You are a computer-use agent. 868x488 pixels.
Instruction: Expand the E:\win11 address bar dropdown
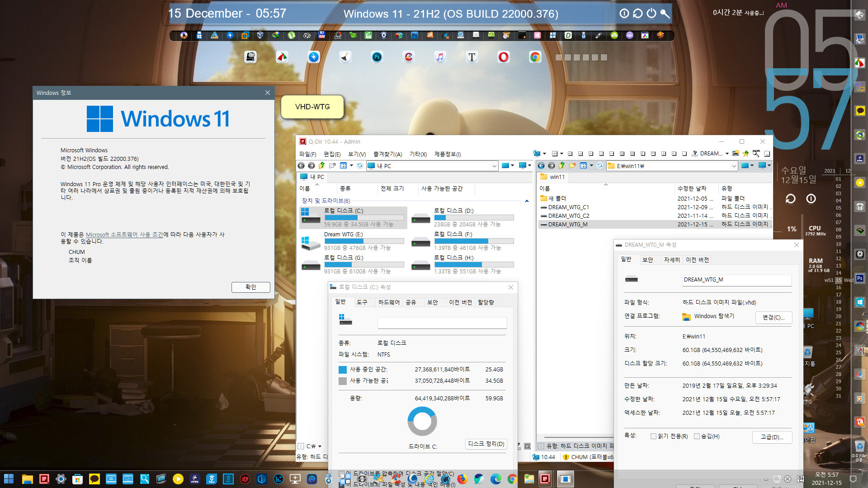pos(734,166)
